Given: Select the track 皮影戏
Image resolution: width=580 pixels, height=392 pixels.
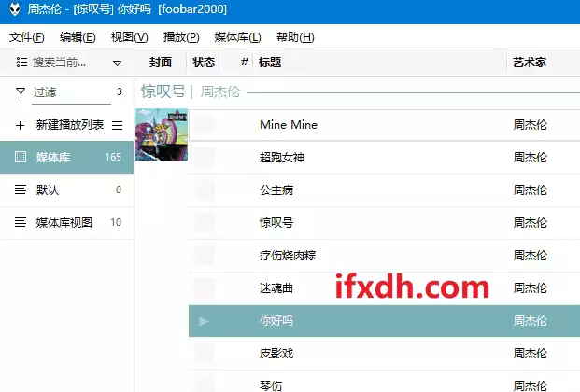Looking at the screenshot, I should tap(384, 354).
